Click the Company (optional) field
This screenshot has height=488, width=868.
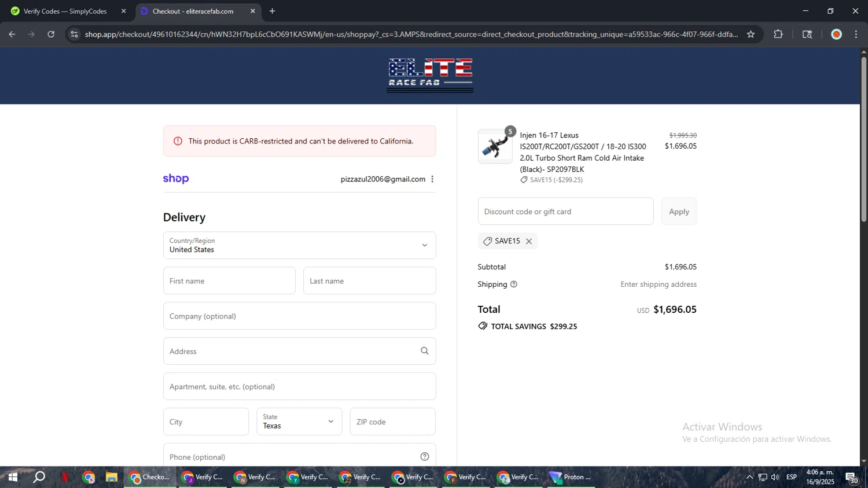pyautogui.click(x=299, y=316)
